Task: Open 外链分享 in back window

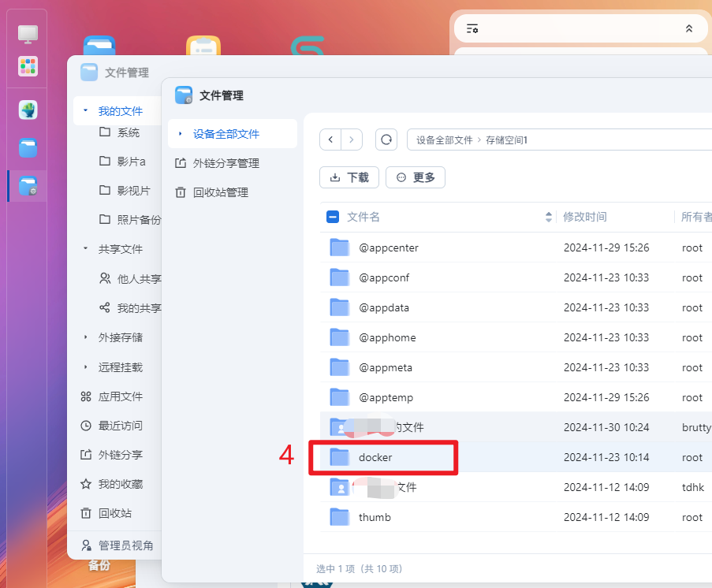Action: (112, 455)
